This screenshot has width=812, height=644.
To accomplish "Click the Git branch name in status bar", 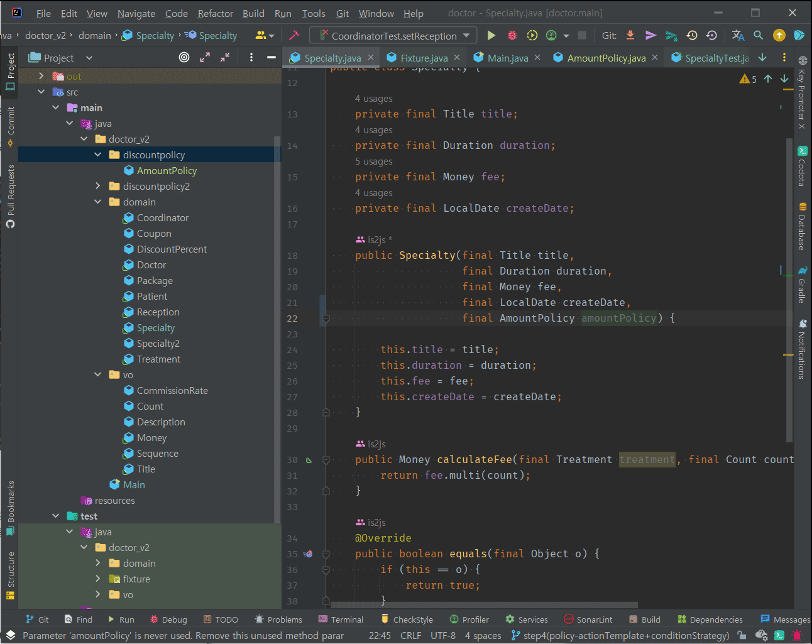I will [x=620, y=635].
